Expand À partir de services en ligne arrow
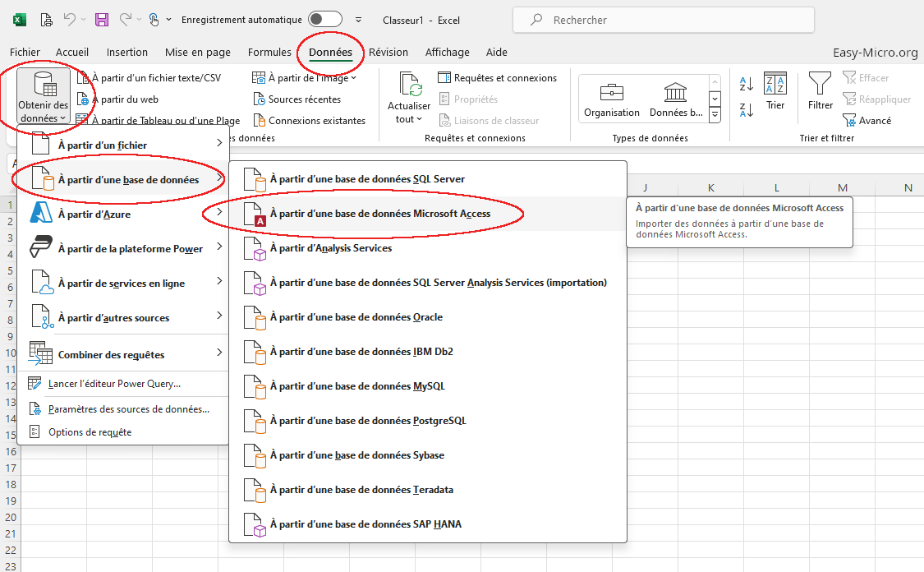This screenshot has width=924, height=572. (219, 281)
